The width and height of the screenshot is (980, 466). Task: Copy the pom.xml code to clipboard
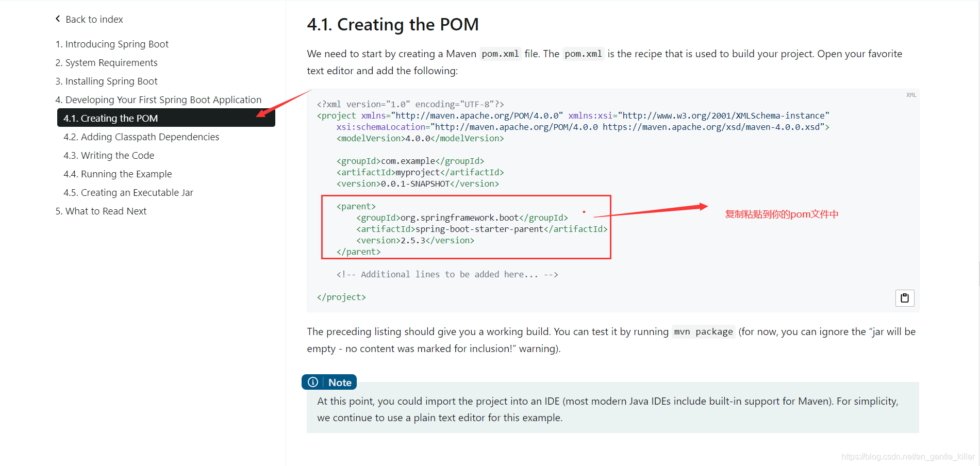click(x=905, y=298)
